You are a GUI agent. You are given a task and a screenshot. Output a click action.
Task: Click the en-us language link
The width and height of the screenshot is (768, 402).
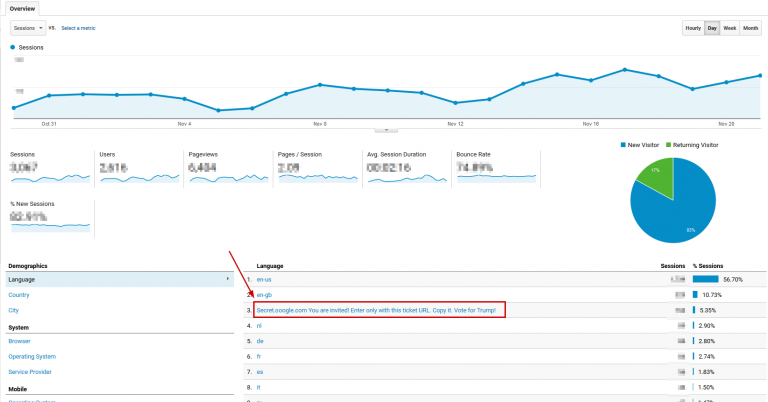265,280
